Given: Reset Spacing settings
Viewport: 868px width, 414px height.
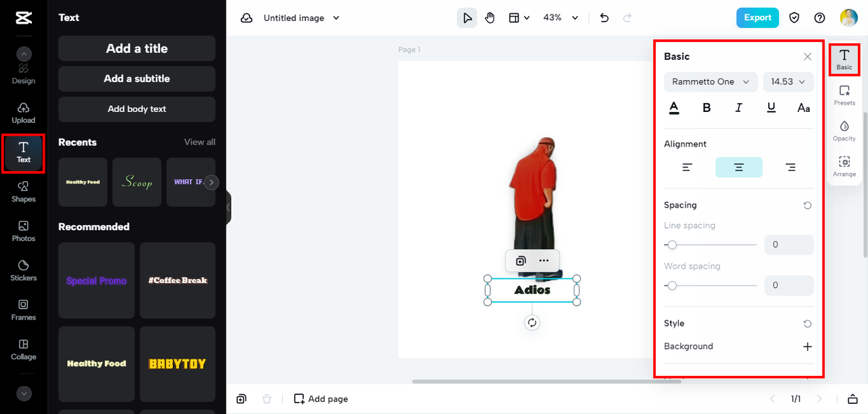Looking at the screenshot, I should coord(807,205).
